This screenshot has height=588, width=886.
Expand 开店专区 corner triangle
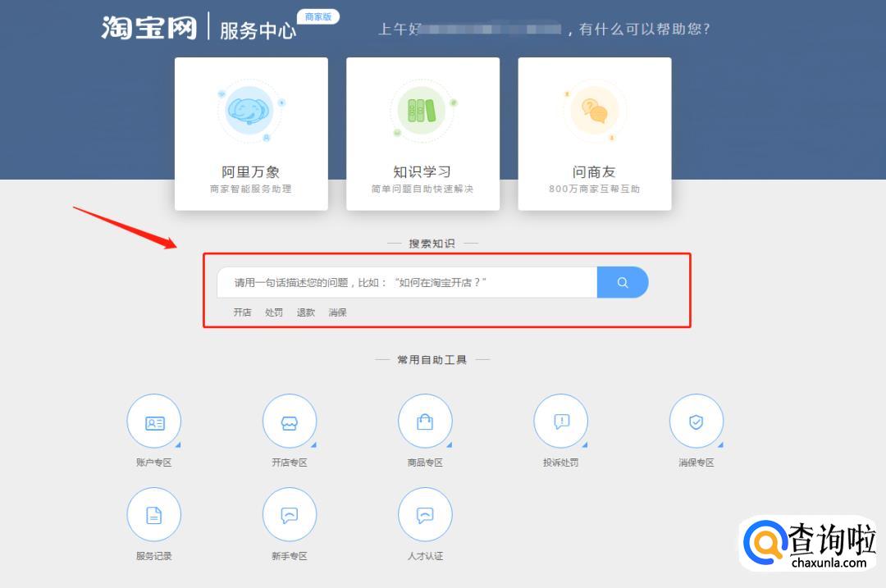(x=313, y=445)
